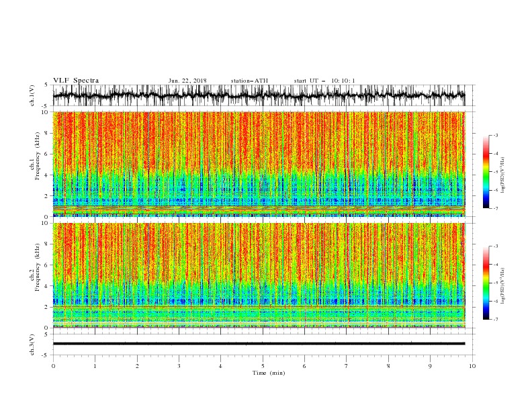Click the "ch.3(V)" axis label
Image resolution: width=532 pixels, height=411 pixels.
point(32,345)
